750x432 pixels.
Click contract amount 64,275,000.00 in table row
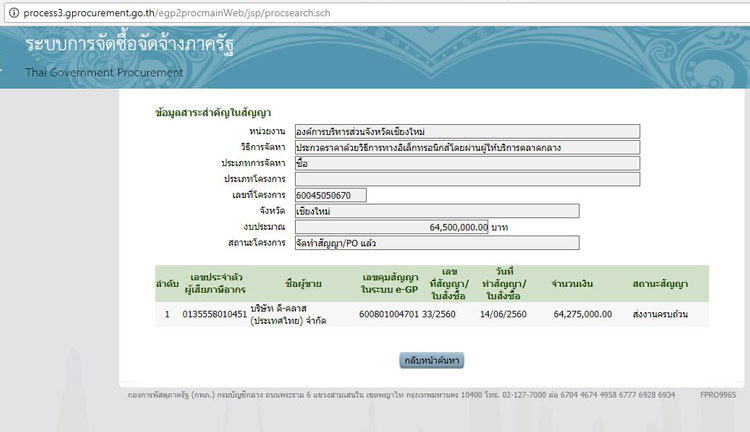pos(582,313)
